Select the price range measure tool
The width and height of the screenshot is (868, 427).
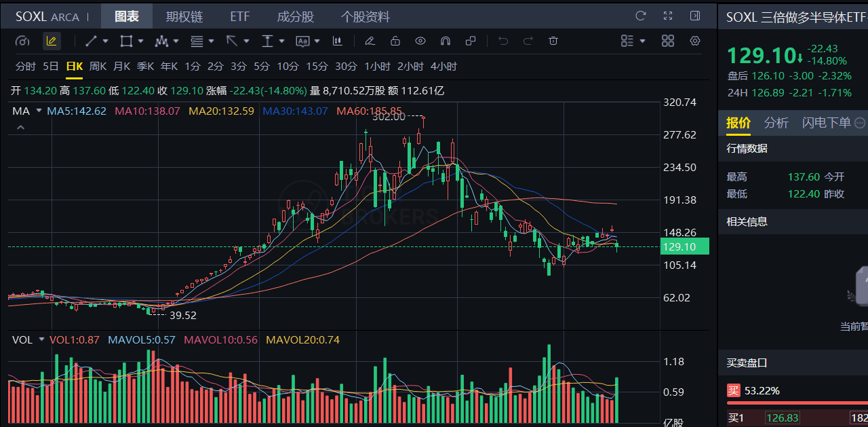pyautogui.click(x=267, y=41)
